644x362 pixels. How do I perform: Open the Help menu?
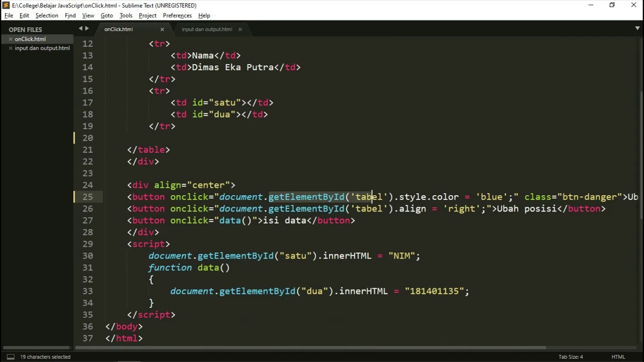[204, 16]
